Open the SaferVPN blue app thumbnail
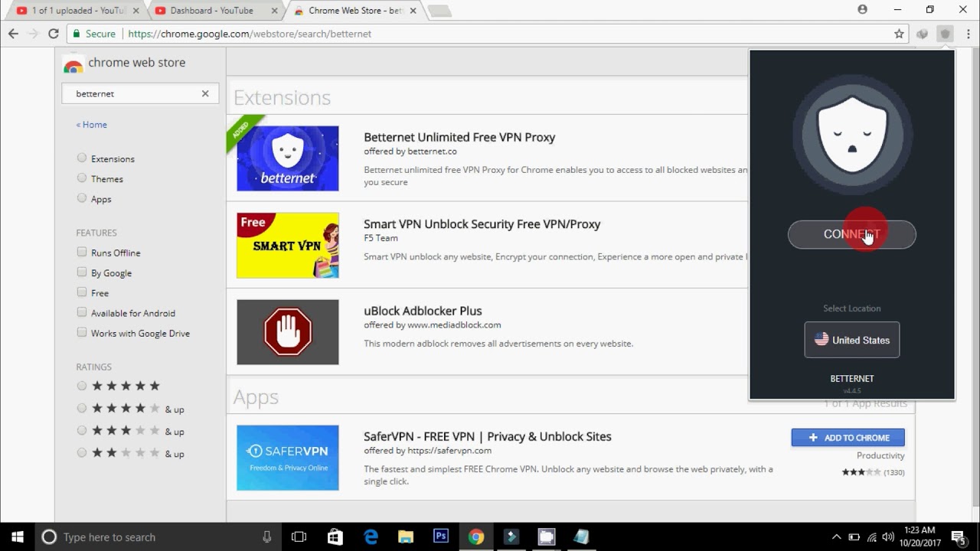 pyautogui.click(x=288, y=458)
